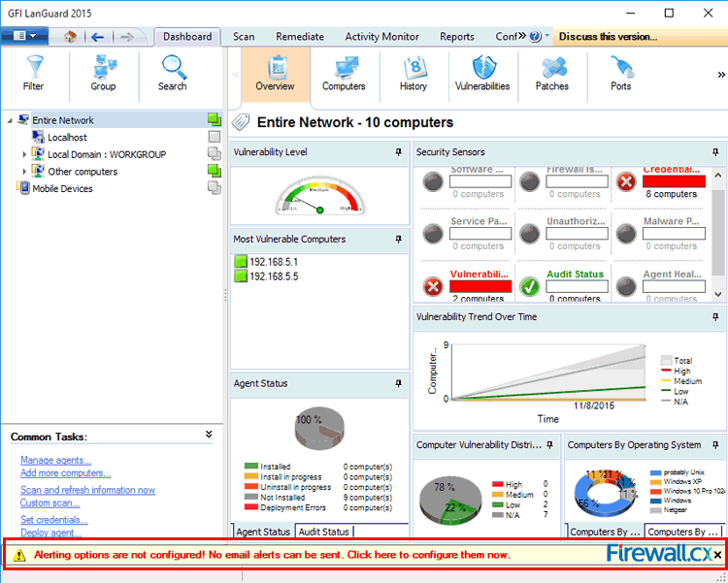This screenshot has width=728, height=583.
Task: Click the Deploy agent link
Action: [x=51, y=533]
